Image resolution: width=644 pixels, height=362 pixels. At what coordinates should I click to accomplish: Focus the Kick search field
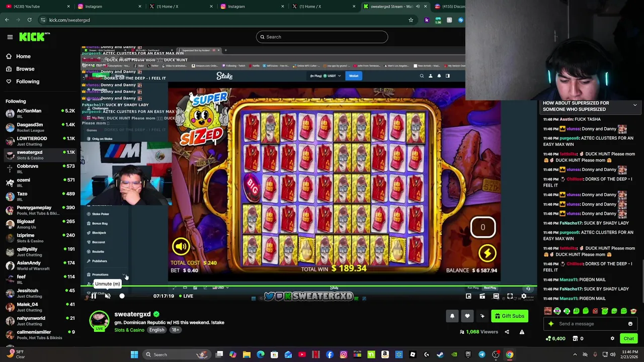tap(322, 37)
